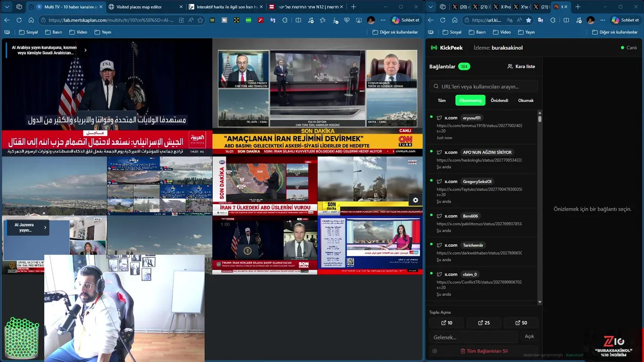Switch to the 'X Pro' tab in the right browser

point(502,7)
